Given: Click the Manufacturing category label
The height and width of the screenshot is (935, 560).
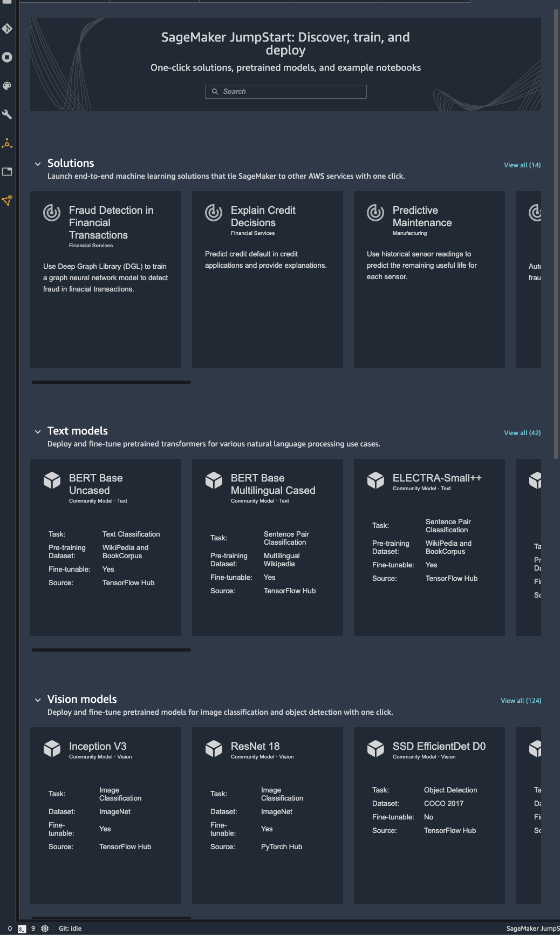Looking at the screenshot, I should [x=409, y=233].
